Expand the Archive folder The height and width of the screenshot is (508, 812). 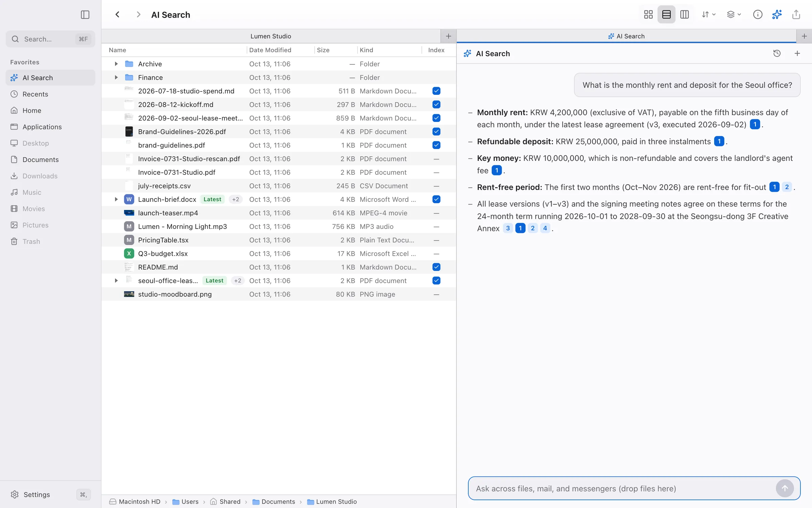pyautogui.click(x=116, y=64)
